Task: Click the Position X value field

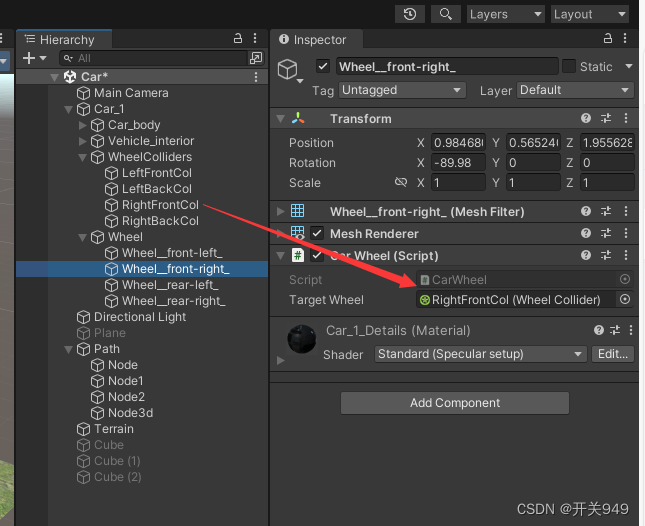Action: [458, 143]
